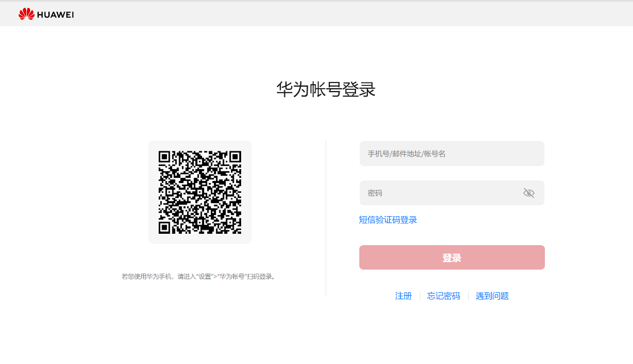Click the QR code's bottom-left corner square
The image size is (633, 364).
[165, 227]
